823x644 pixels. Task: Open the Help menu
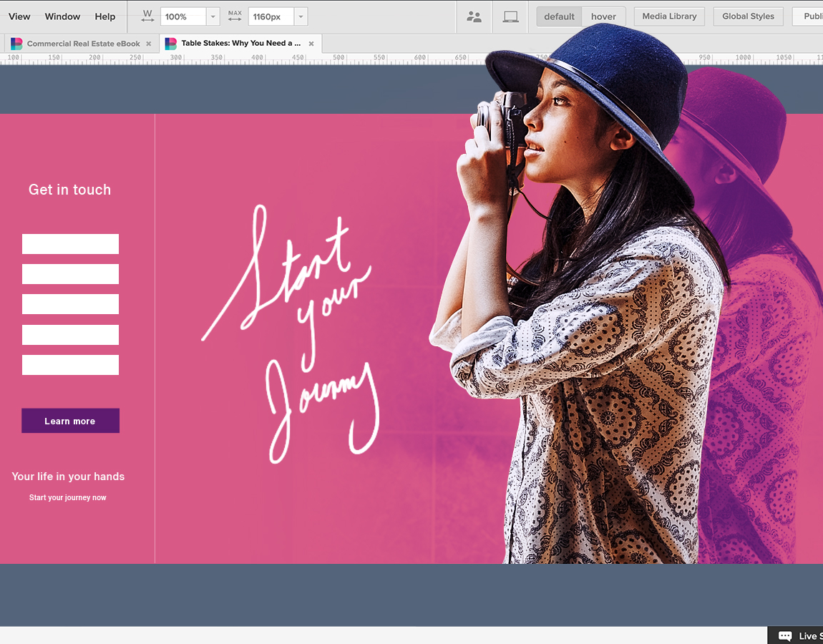tap(105, 16)
